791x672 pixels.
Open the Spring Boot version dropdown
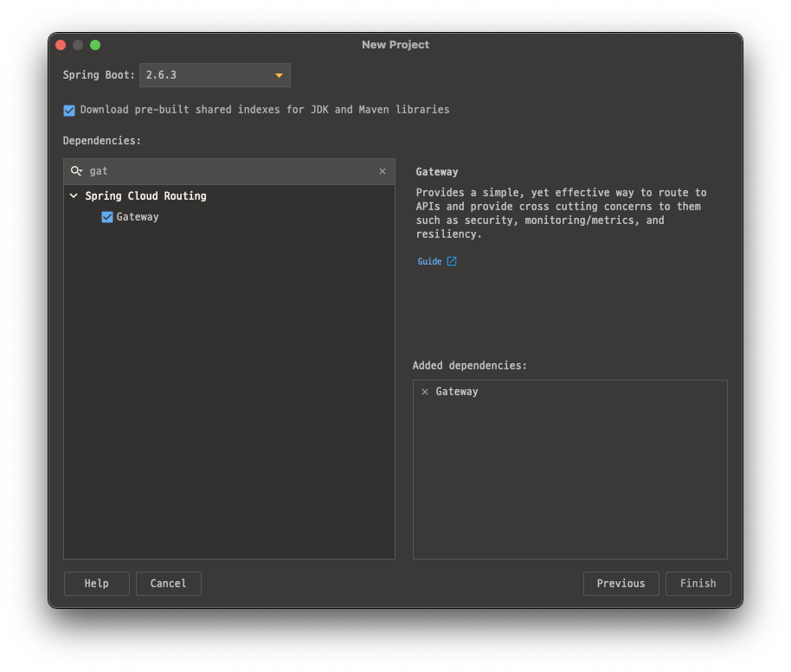pos(215,75)
